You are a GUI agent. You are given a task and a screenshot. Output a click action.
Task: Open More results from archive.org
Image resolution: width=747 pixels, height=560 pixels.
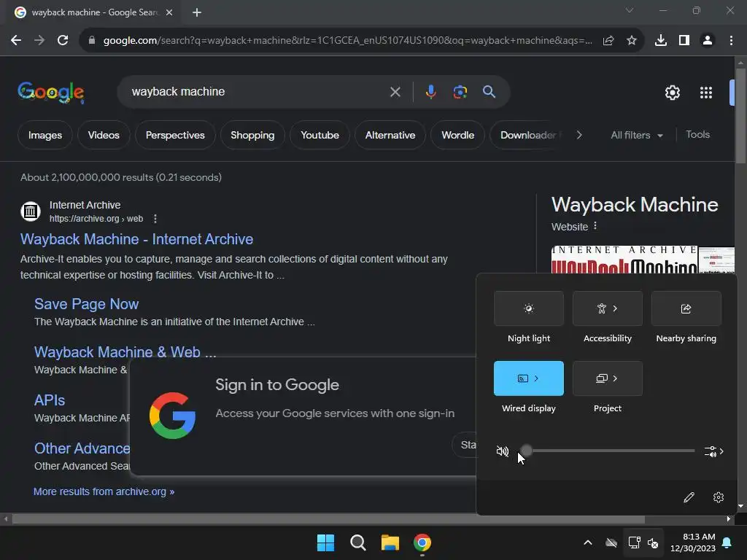[x=104, y=491]
